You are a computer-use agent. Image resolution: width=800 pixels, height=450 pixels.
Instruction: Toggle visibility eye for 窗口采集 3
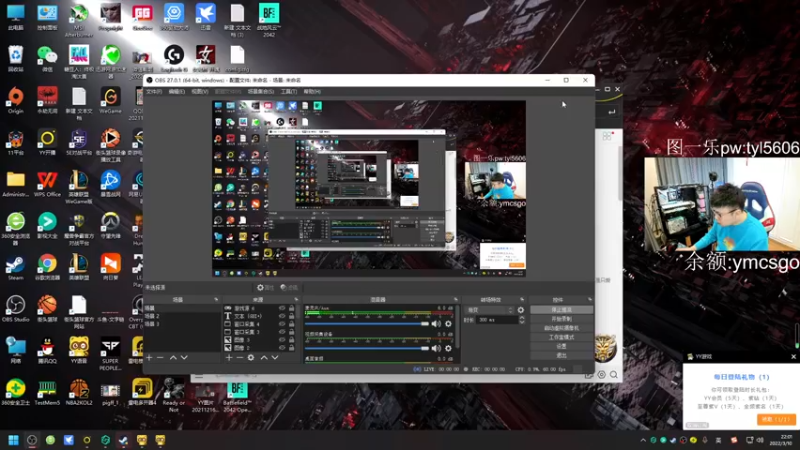tap(282, 332)
